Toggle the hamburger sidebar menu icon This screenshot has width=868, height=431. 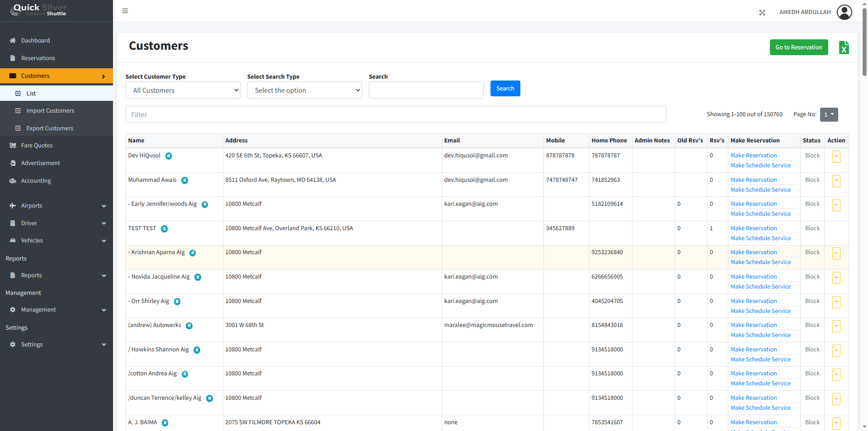[x=125, y=11]
